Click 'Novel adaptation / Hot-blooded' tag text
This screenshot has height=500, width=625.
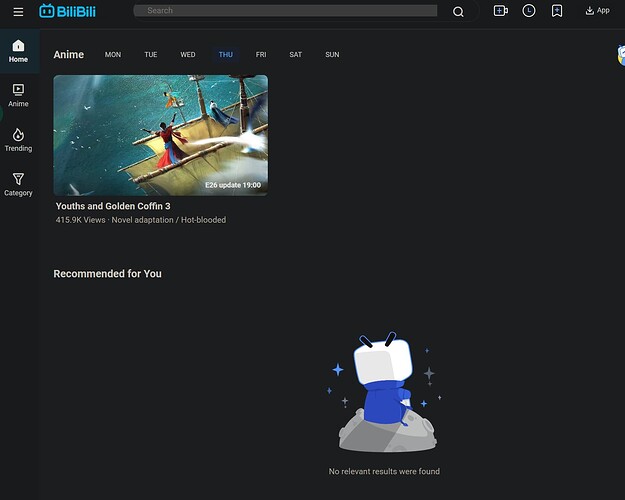click(169, 220)
